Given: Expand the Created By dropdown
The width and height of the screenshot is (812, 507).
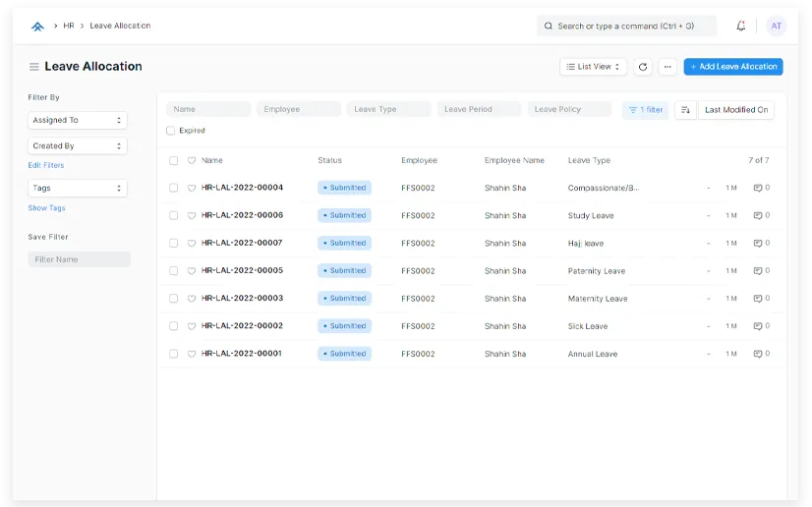Looking at the screenshot, I should click(x=78, y=145).
